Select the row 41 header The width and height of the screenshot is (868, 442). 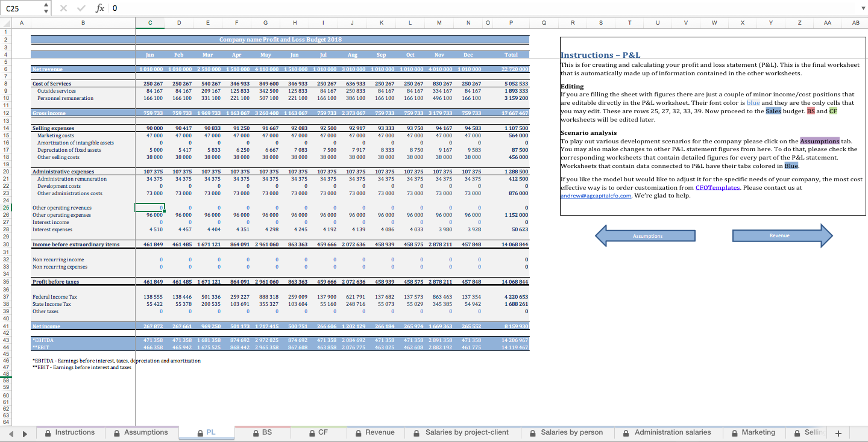[5, 326]
